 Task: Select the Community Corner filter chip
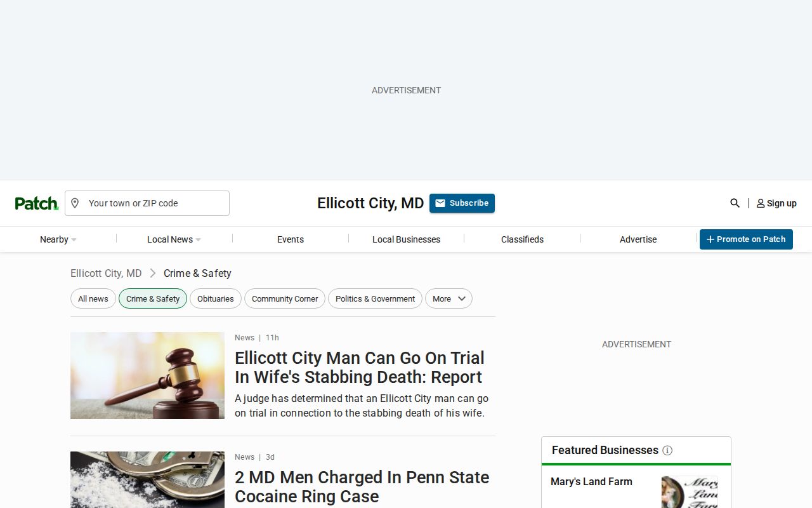285,298
